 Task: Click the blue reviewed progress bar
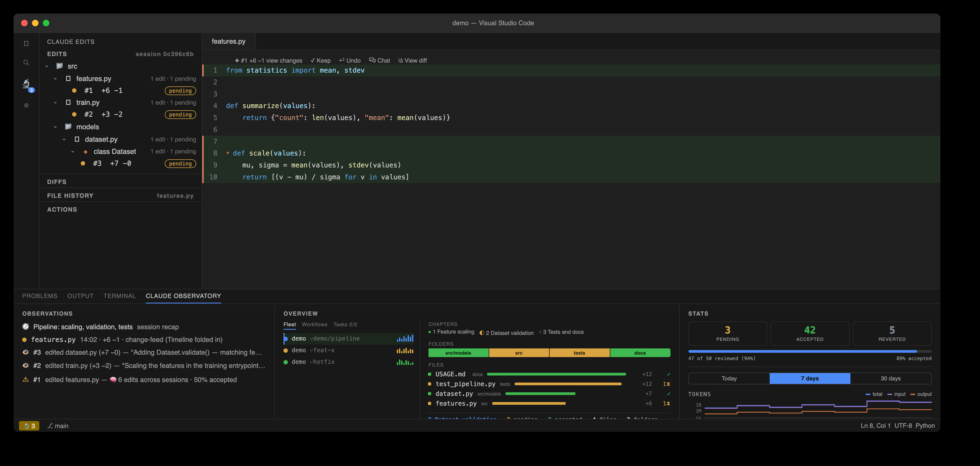point(803,351)
